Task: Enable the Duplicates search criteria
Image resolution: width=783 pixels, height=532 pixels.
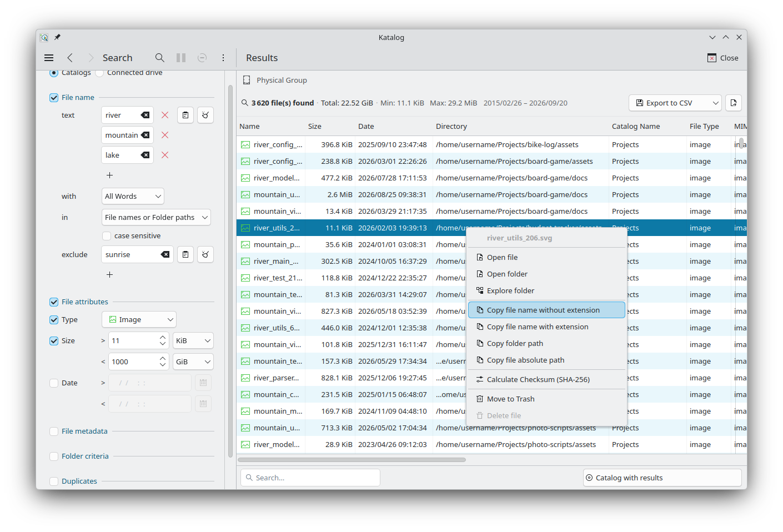Action: [54, 481]
